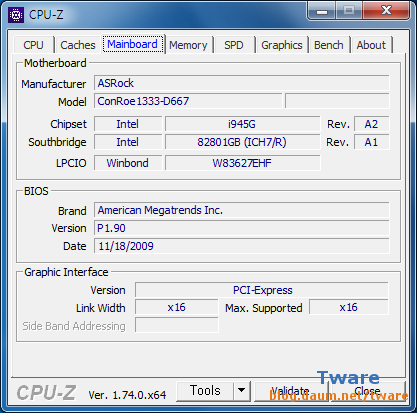Open the Caches tab
Image resolution: width=417 pixels, height=413 pixels.
(78, 45)
